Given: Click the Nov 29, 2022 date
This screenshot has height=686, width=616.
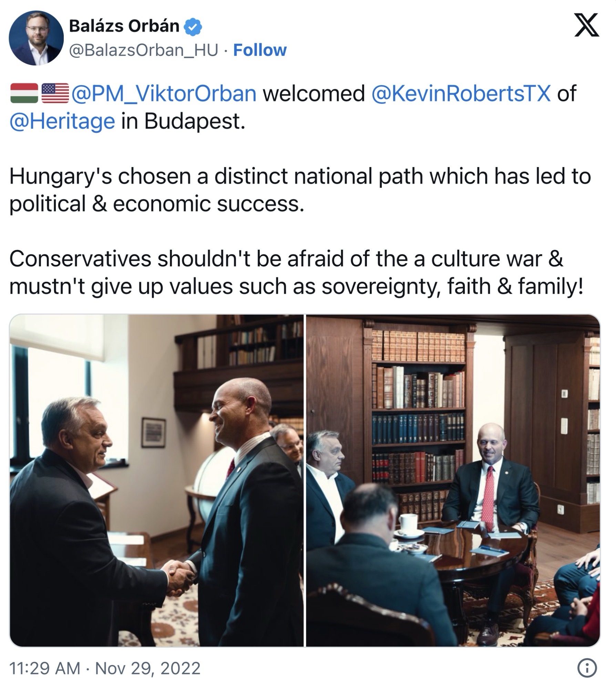Looking at the screenshot, I should click(x=147, y=668).
